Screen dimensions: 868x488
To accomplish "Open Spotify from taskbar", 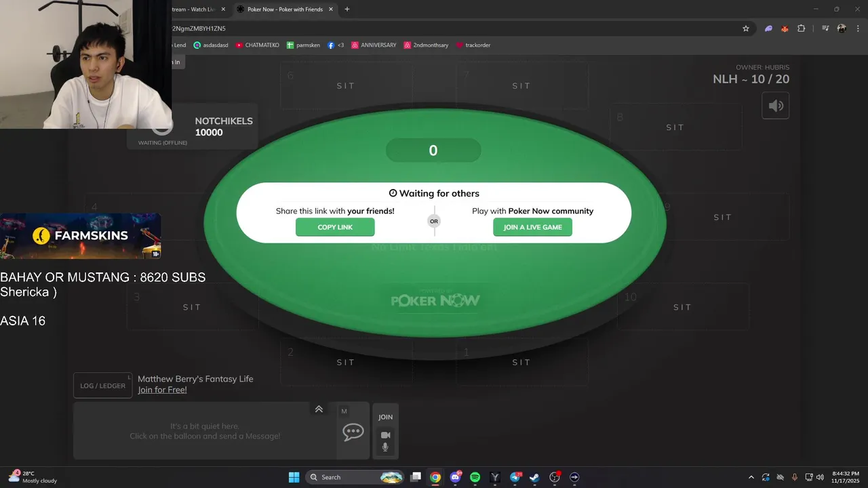I will 475,477.
